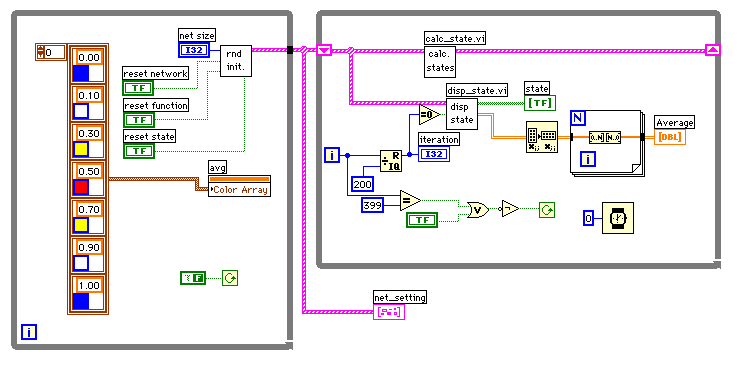Click the Average DBL indicator terminal

pos(670,137)
